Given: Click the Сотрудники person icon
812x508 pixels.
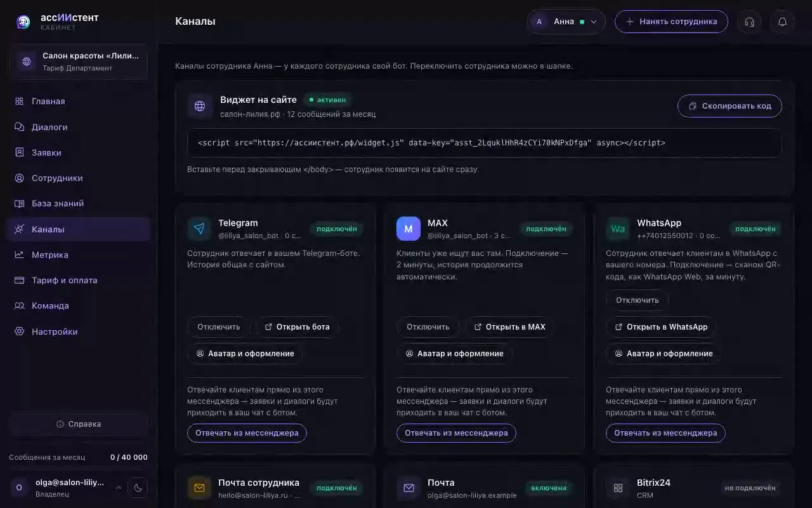Looking at the screenshot, I should tap(19, 178).
